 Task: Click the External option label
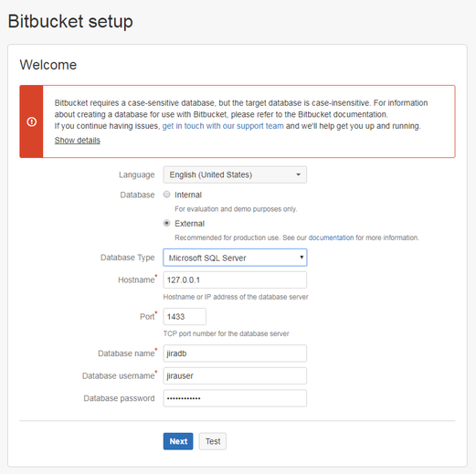189,224
